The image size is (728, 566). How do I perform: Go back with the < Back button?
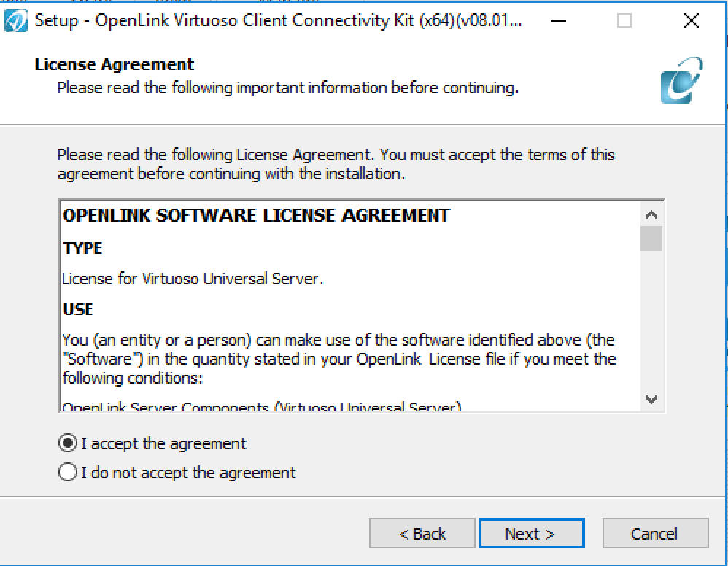point(422,533)
